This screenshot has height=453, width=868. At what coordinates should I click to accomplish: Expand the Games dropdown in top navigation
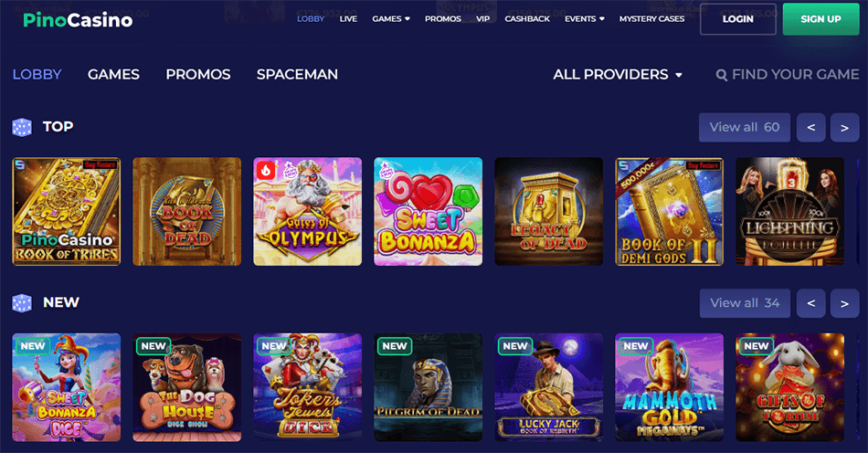(x=391, y=19)
